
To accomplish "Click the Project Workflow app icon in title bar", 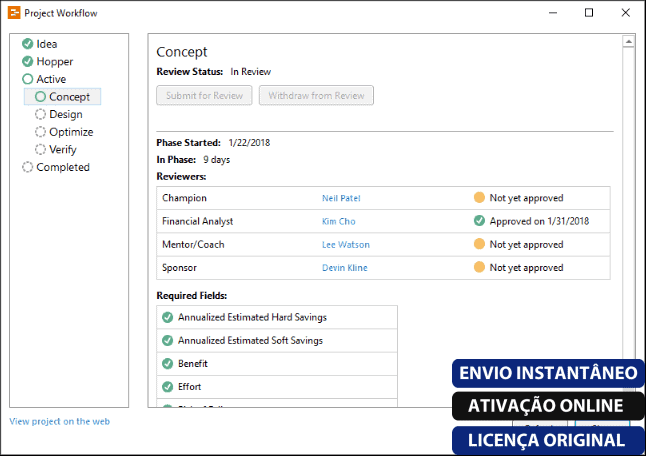I will (14, 13).
